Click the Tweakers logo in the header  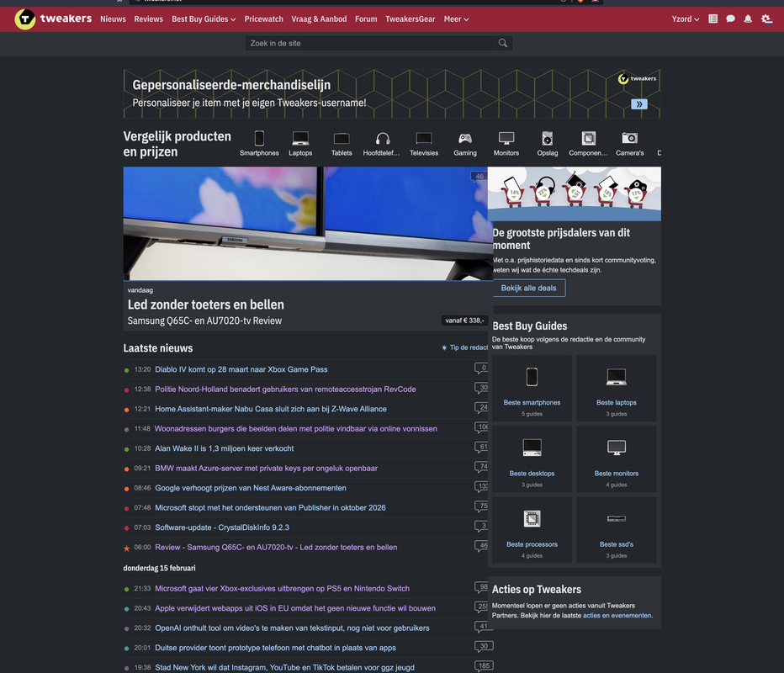[53, 19]
